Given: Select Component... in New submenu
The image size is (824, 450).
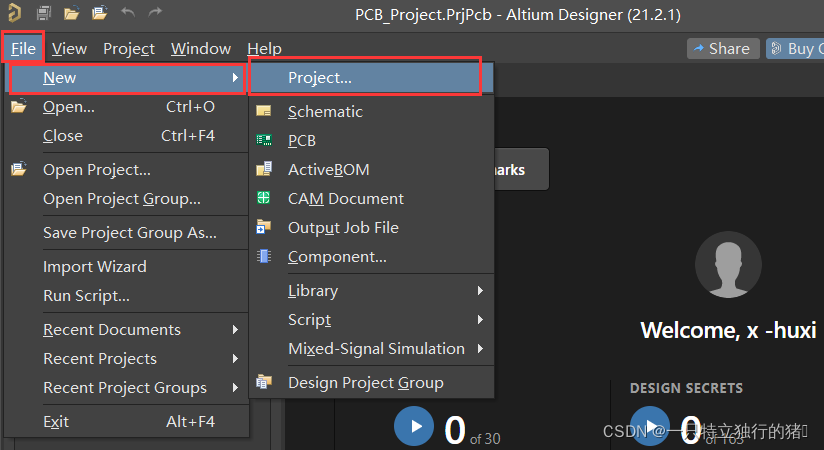Looking at the screenshot, I should tap(372, 257).
